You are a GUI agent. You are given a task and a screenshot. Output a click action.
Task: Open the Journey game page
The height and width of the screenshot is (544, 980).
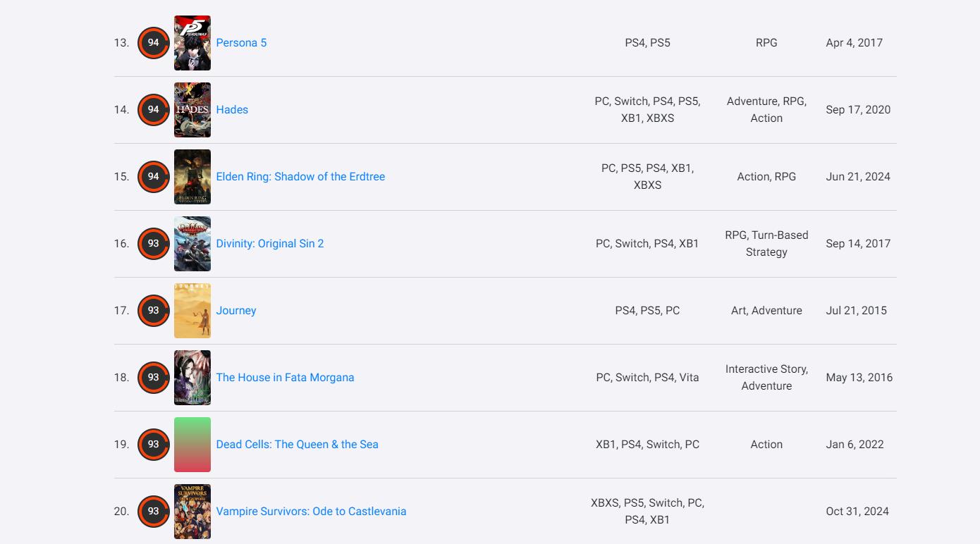click(x=236, y=311)
